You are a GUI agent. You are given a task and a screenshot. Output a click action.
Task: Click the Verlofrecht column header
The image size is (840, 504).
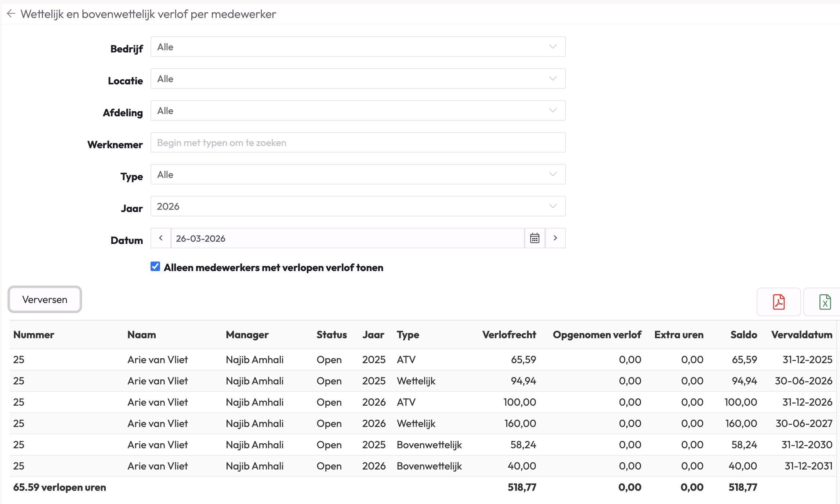(509, 335)
